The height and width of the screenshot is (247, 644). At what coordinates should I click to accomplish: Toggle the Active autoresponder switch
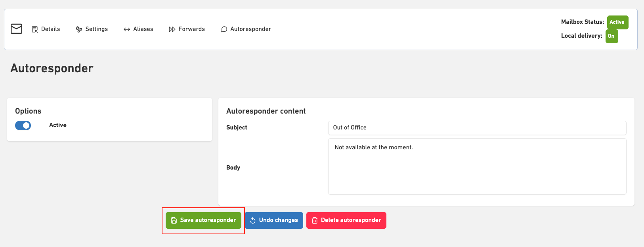point(23,125)
